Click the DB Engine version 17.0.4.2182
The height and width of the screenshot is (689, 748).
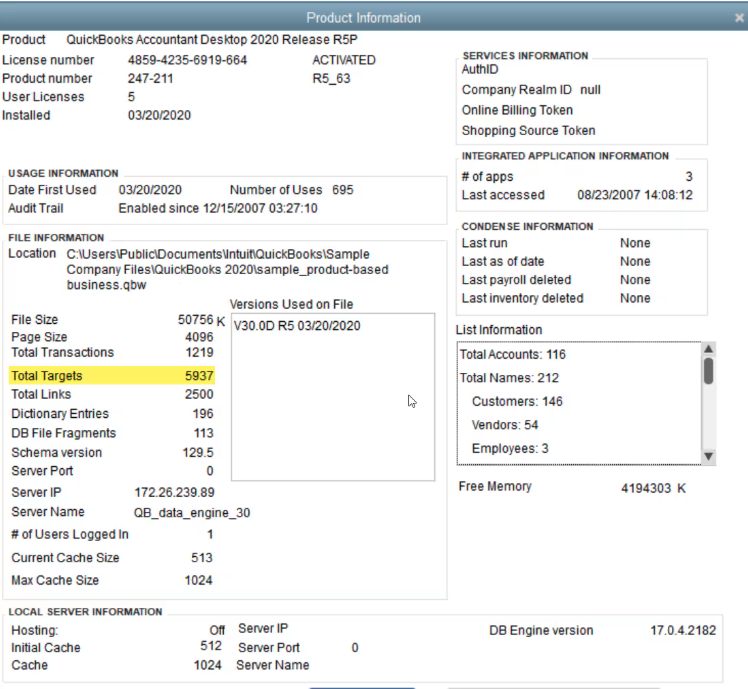[x=683, y=631]
